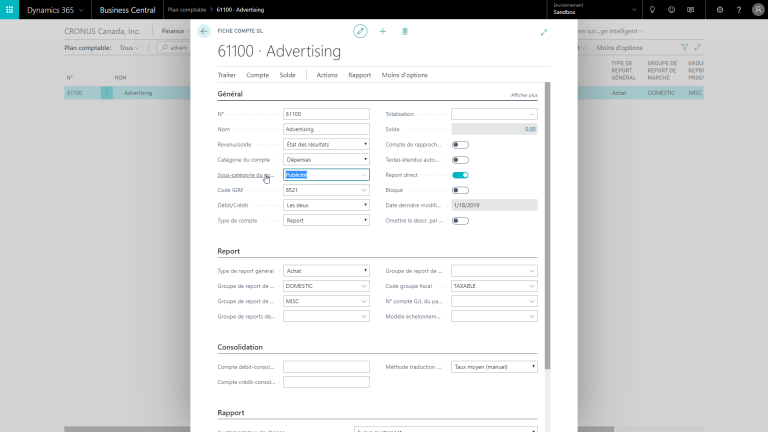Image resolution: width=768 pixels, height=432 pixels.
Task: Click the N° field containing 61100
Action: tap(326, 114)
